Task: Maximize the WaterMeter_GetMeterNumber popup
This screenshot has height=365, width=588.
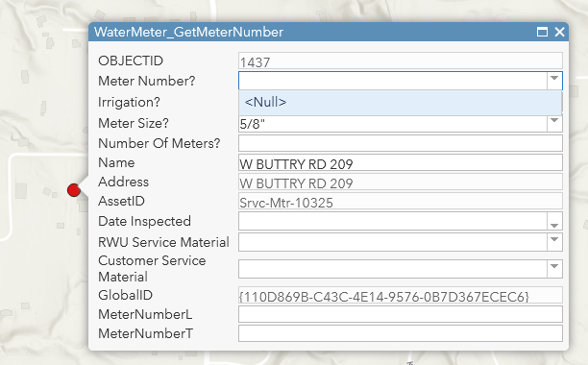Action: pos(542,33)
